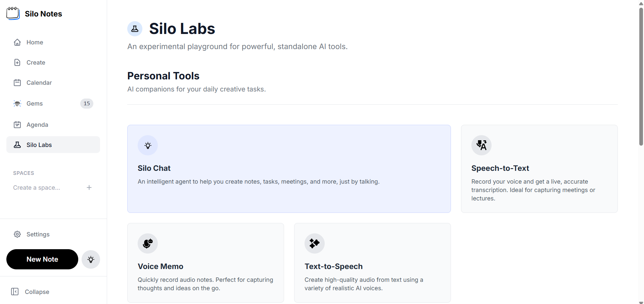Click the Create document-plus icon
644x304 pixels.
17,63
